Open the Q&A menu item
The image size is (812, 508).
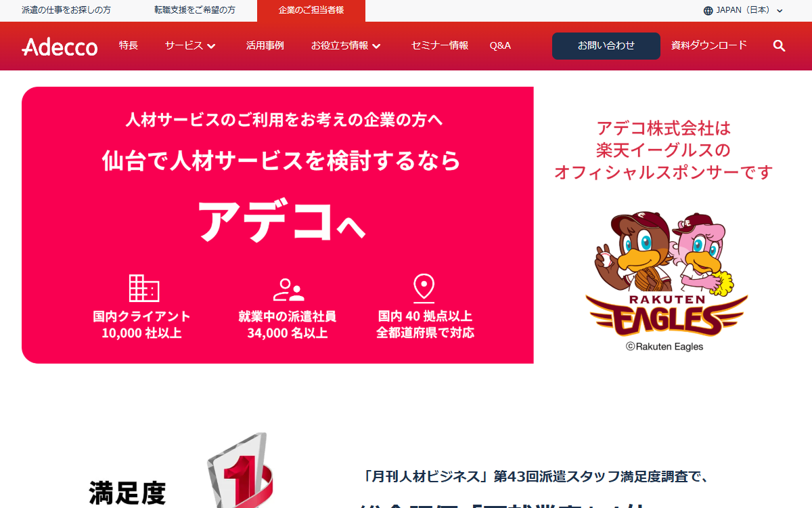click(x=500, y=45)
